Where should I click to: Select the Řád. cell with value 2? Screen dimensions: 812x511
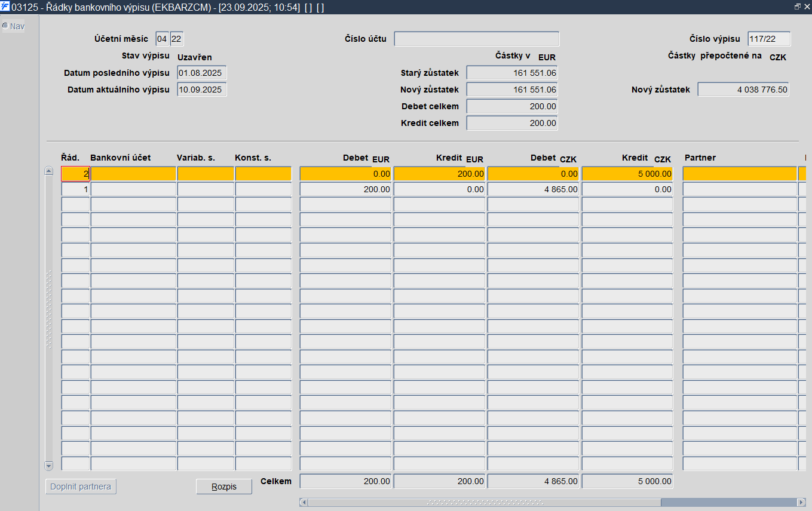(75, 174)
